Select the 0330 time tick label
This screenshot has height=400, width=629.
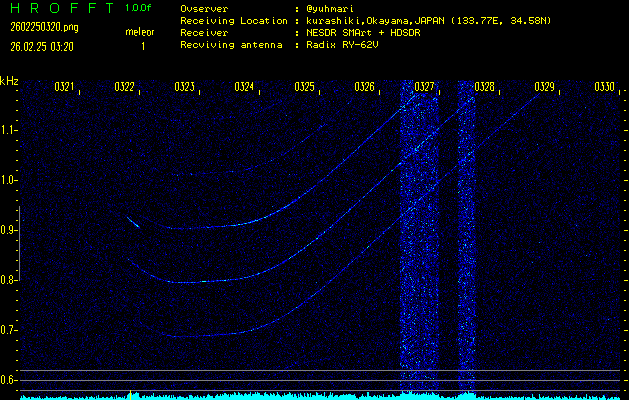604,87
